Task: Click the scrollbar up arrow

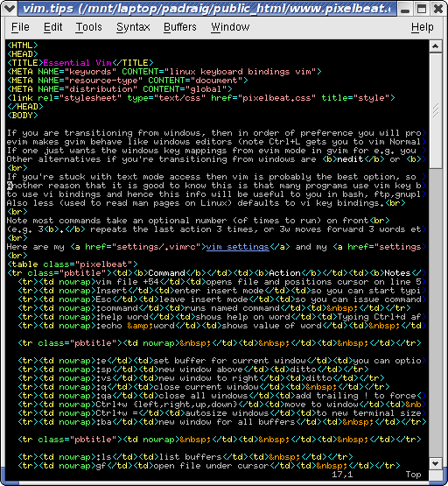Action: click(435, 46)
